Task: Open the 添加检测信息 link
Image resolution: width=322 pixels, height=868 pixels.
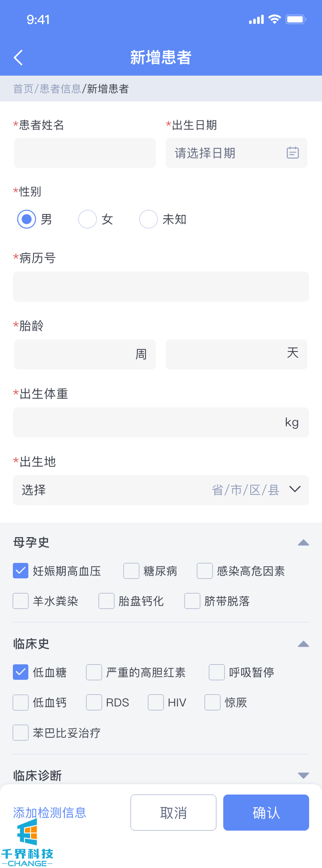Action: 50,813
